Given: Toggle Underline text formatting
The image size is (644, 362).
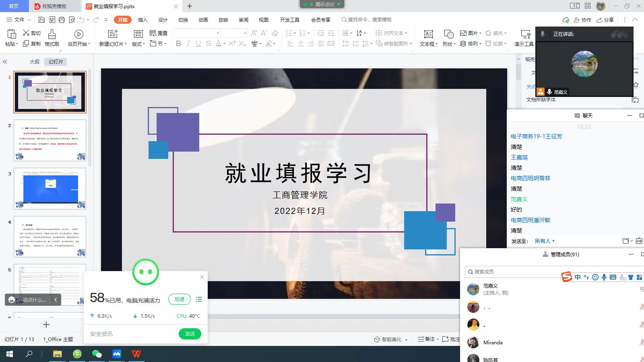Looking at the screenshot, I should pyautogui.click(x=198, y=43).
